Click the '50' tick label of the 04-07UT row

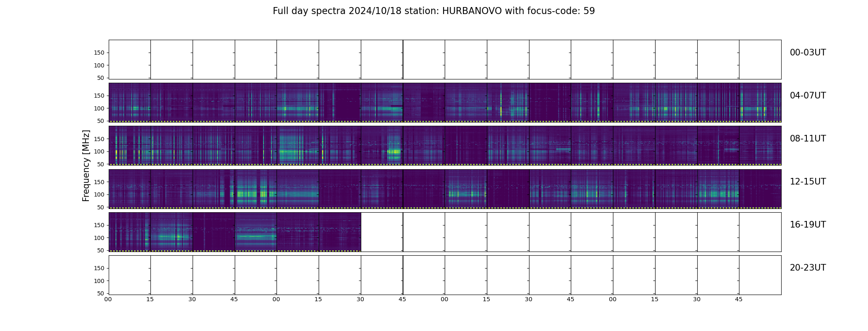[x=101, y=121]
